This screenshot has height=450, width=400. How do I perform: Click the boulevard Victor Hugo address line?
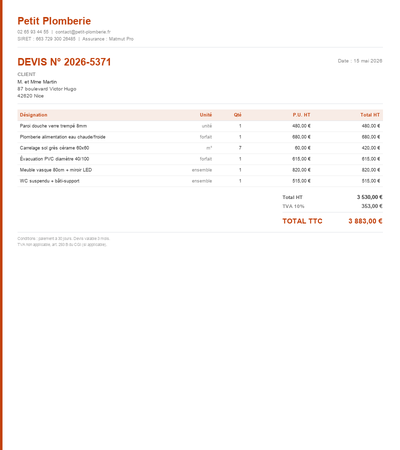(47, 89)
